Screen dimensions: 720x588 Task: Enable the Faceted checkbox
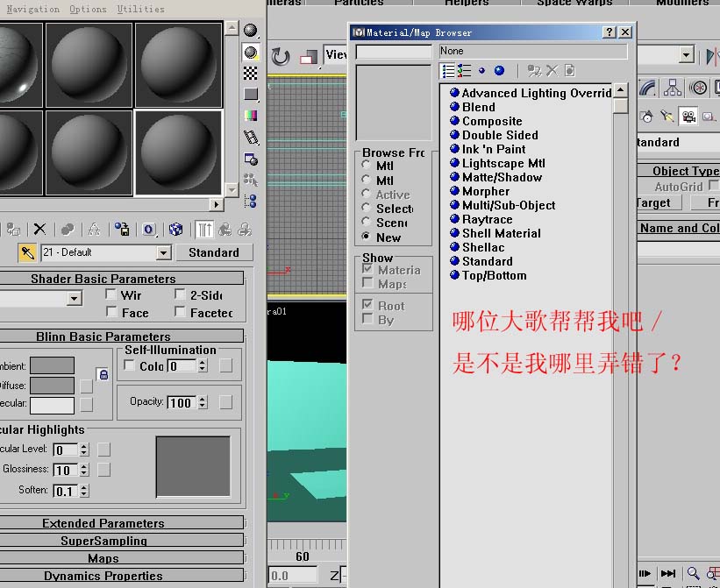pyautogui.click(x=180, y=312)
